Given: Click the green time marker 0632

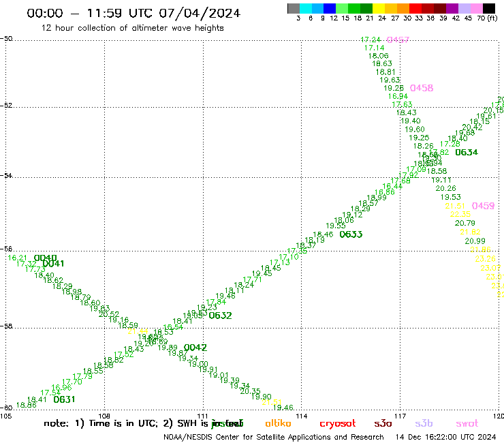Looking at the screenshot, I should [220, 316].
